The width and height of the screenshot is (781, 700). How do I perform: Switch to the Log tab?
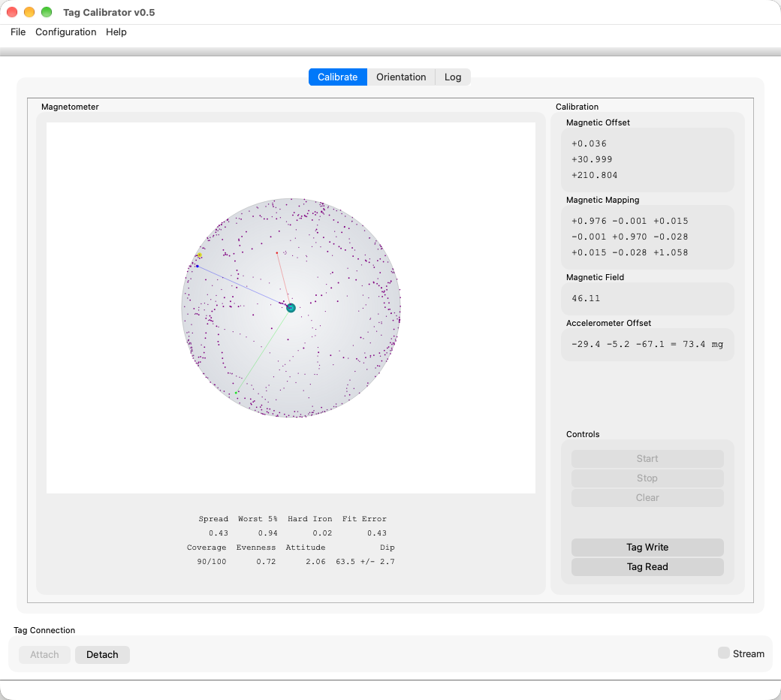click(x=453, y=77)
